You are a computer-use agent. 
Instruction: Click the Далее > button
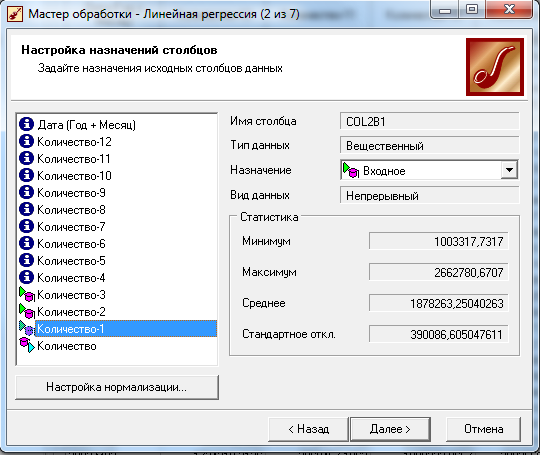pyautogui.click(x=390, y=429)
